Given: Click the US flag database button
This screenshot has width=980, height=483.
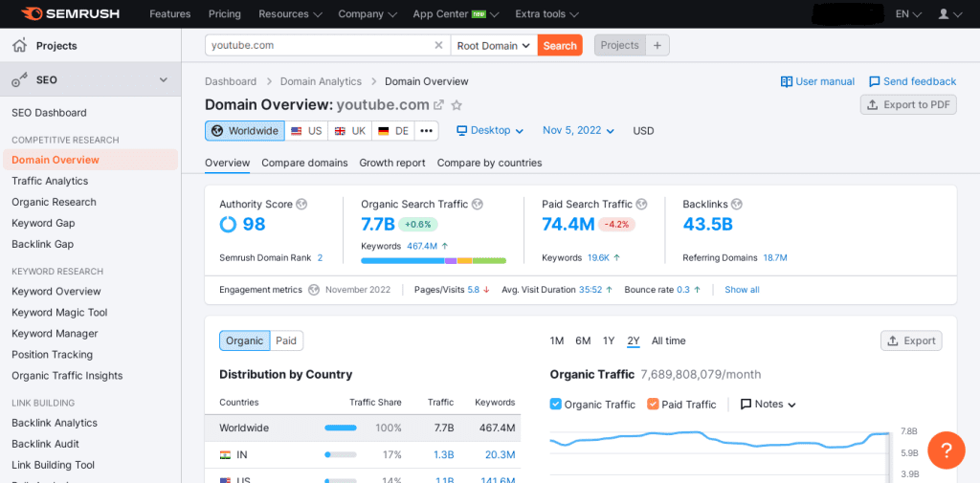Looking at the screenshot, I should pos(306,131).
